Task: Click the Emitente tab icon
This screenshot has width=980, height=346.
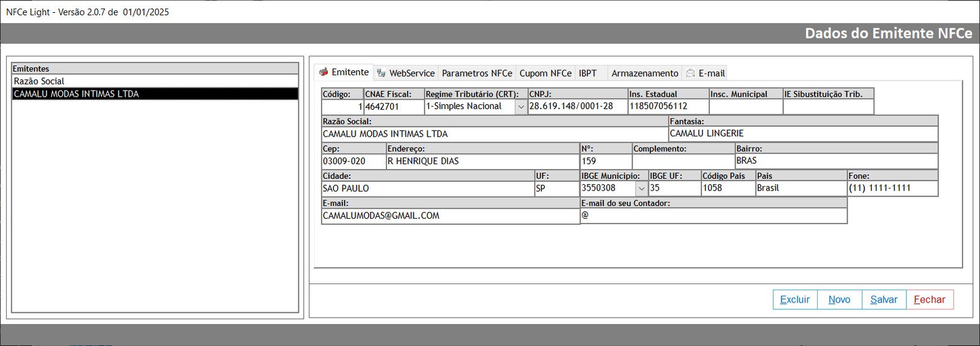Action: pyautogui.click(x=323, y=72)
